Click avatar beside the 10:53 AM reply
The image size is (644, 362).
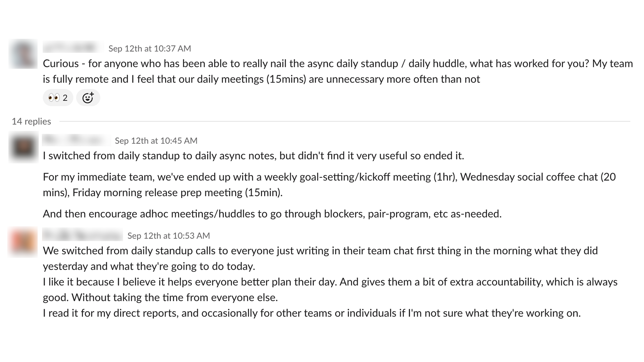coord(23,242)
